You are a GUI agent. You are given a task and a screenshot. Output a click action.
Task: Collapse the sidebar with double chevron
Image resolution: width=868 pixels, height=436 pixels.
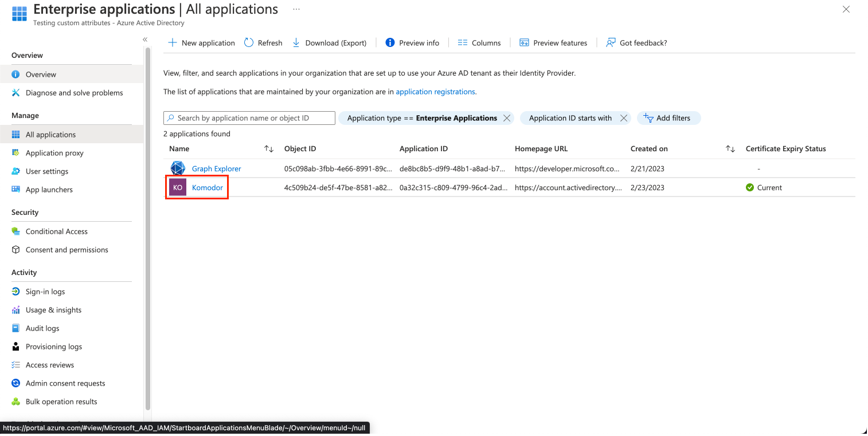coord(145,40)
